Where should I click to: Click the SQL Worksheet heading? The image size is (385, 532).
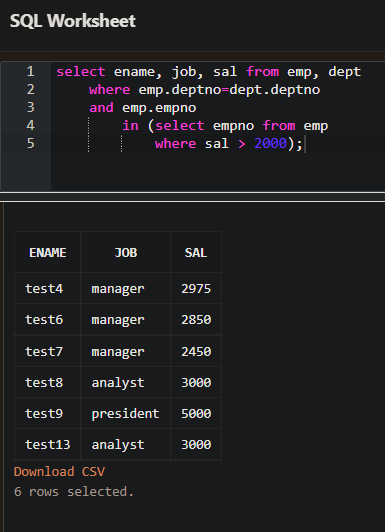click(x=73, y=21)
